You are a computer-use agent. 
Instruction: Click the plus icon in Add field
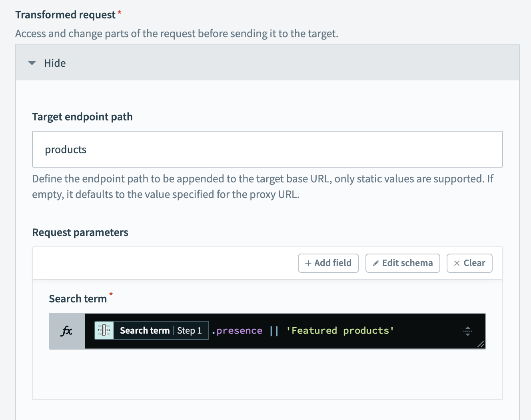[308, 263]
